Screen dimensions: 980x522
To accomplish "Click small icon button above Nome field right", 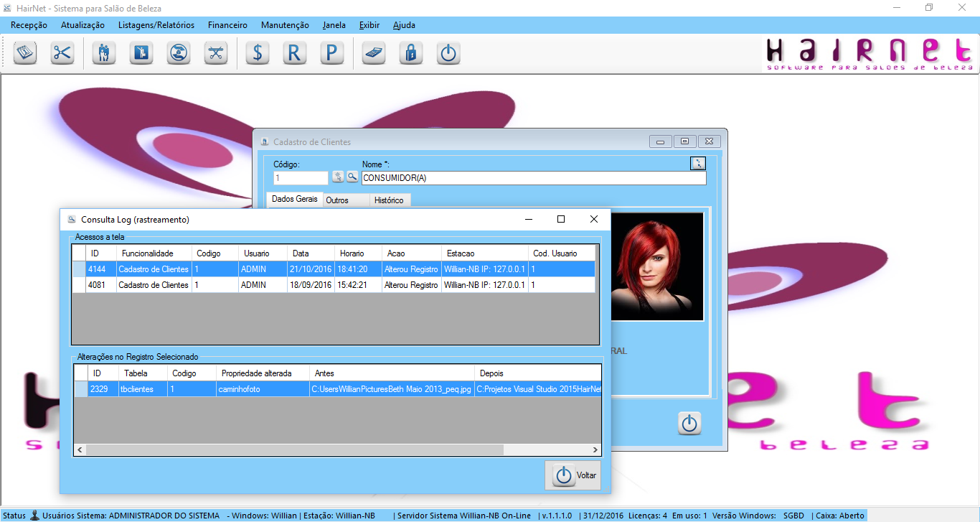I will point(698,163).
